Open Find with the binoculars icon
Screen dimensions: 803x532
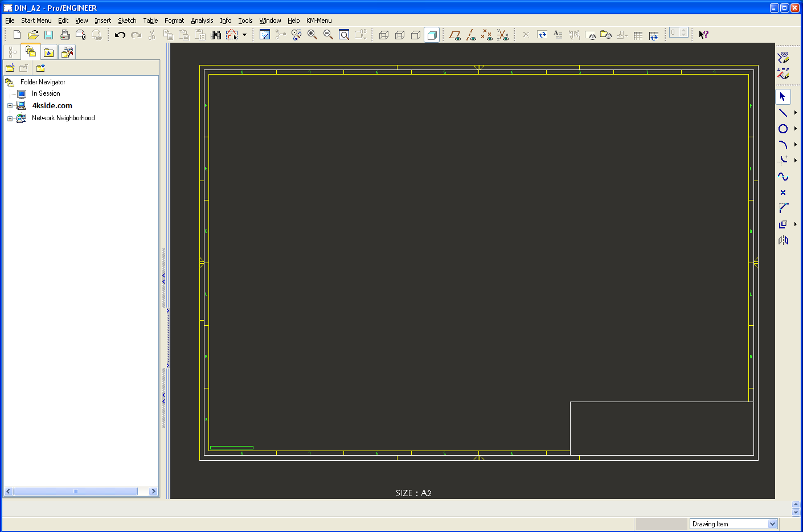coord(216,35)
